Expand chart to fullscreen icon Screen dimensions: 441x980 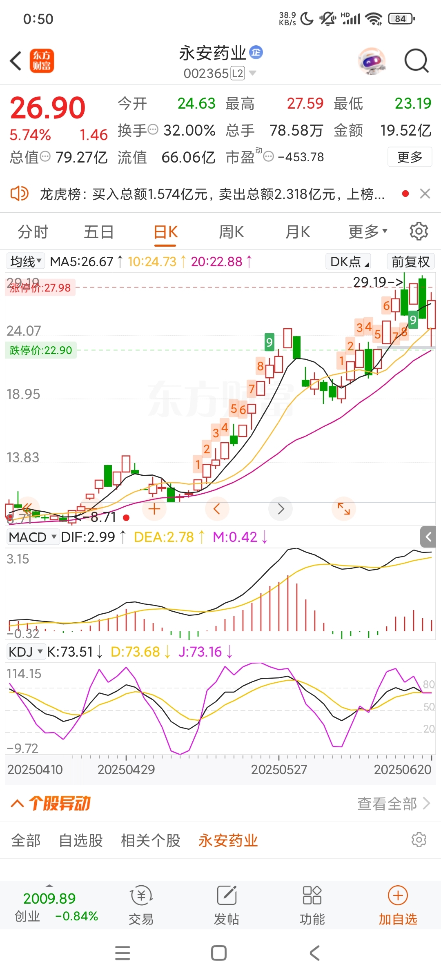[x=344, y=509]
